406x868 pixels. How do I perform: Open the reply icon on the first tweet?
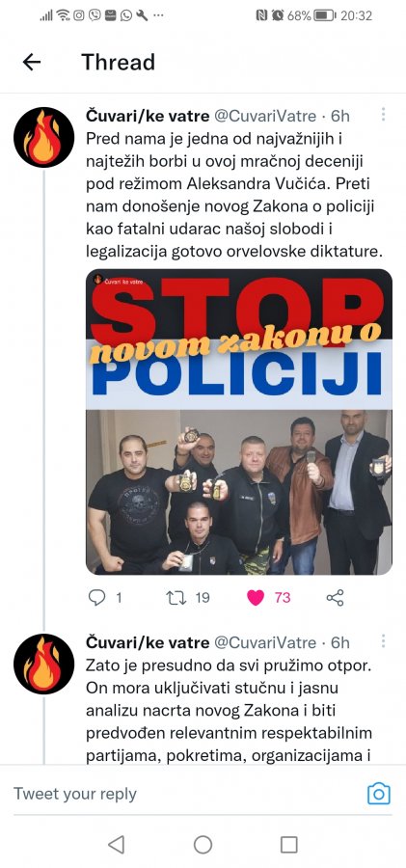97,598
